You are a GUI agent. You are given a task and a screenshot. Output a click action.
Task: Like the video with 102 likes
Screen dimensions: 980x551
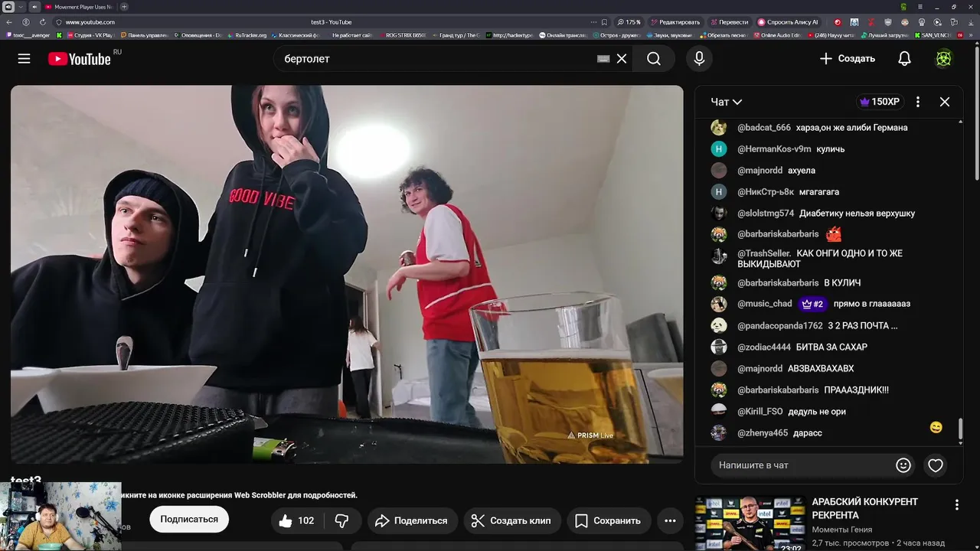click(x=297, y=520)
